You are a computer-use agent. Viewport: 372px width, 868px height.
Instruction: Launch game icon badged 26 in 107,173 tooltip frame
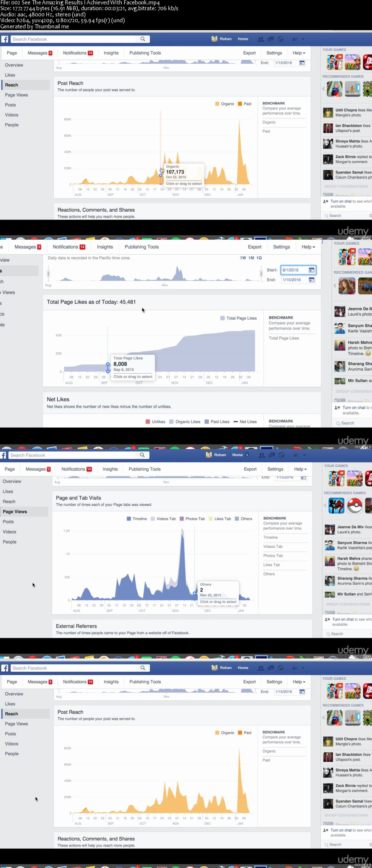pos(335,62)
